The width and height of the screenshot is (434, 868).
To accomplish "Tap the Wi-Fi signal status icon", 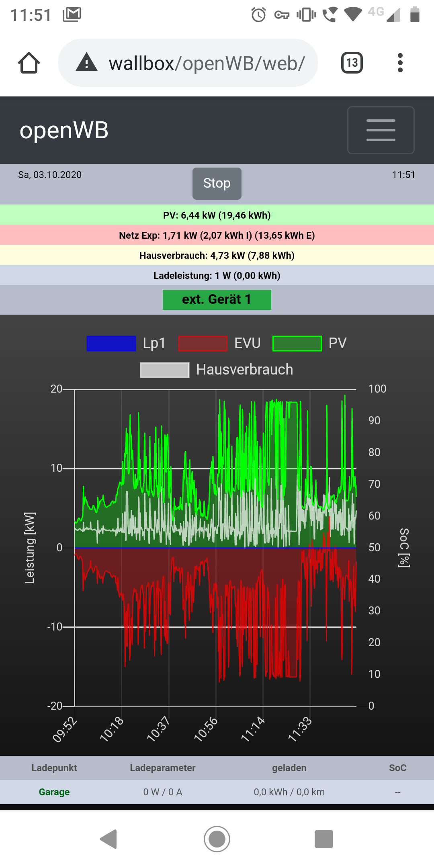I will pos(353,15).
